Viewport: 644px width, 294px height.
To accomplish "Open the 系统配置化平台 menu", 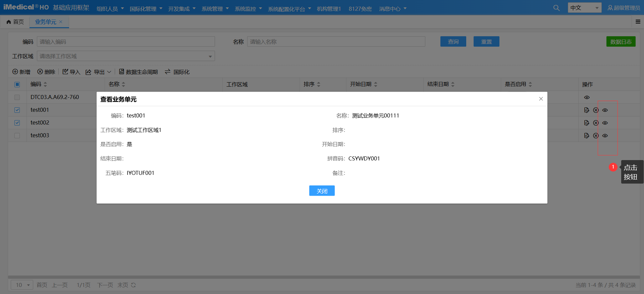I will coord(289,8).
